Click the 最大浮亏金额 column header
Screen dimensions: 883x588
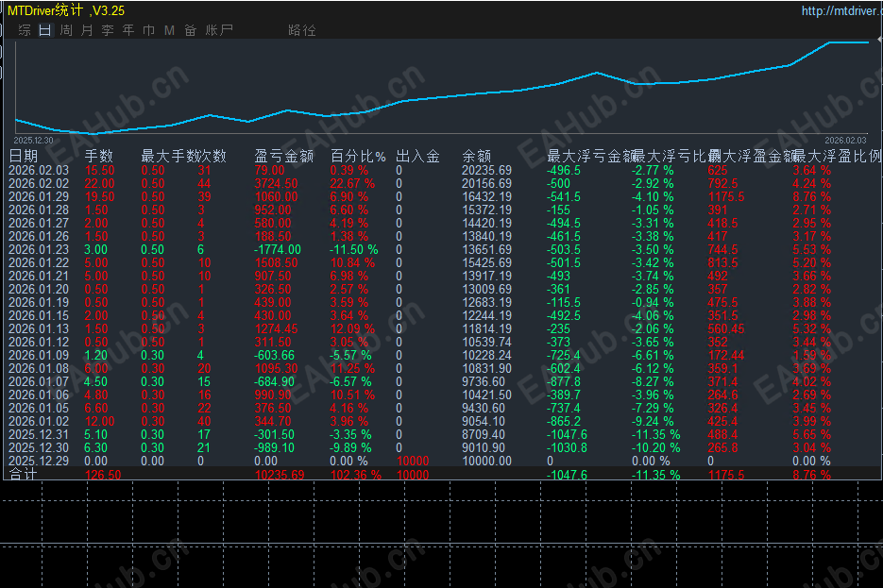590,156
